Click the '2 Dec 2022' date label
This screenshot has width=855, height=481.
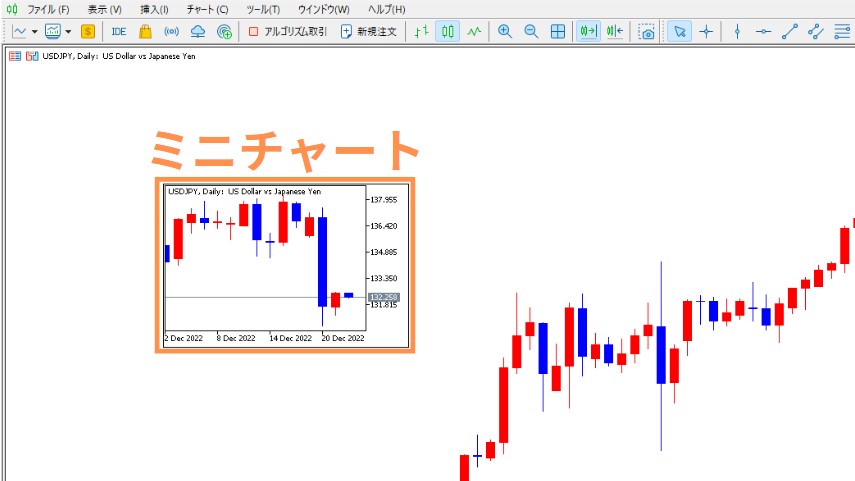184,338
